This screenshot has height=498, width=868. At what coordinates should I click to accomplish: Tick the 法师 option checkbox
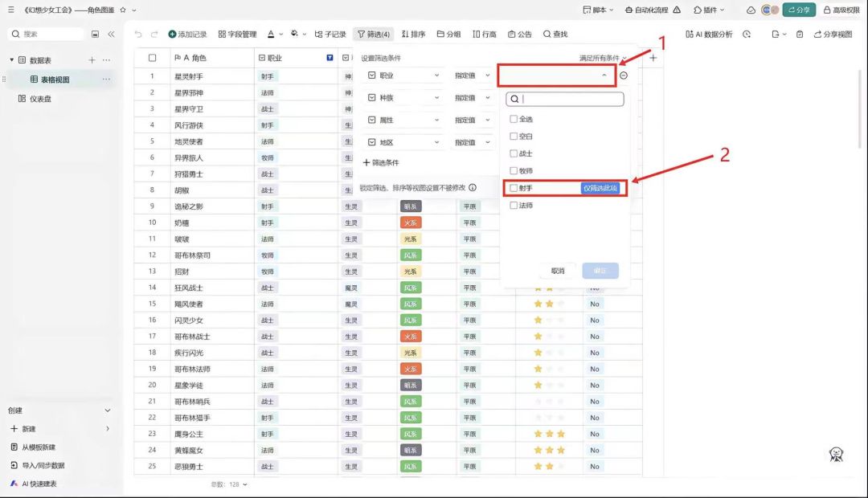[x=514, y=206]
